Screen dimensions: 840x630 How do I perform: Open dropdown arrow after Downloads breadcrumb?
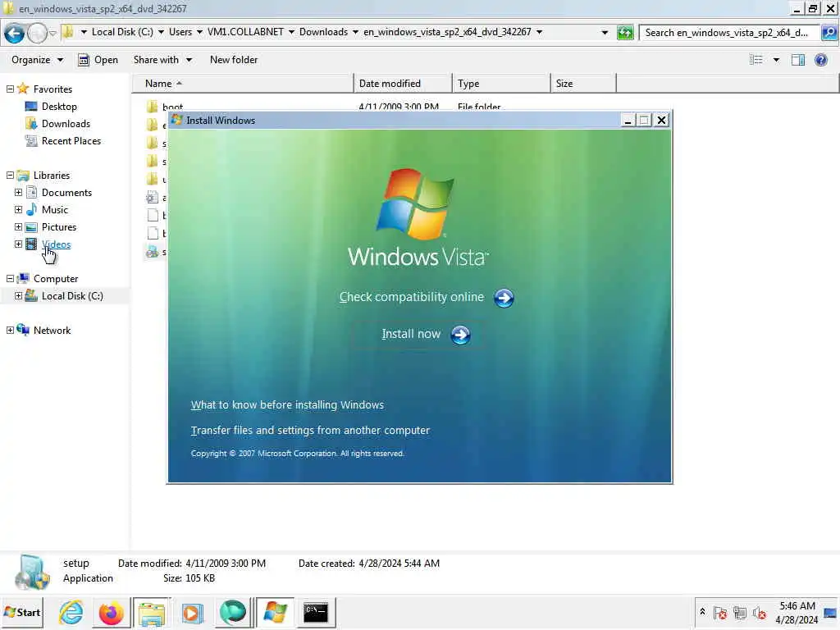(355, 32)
